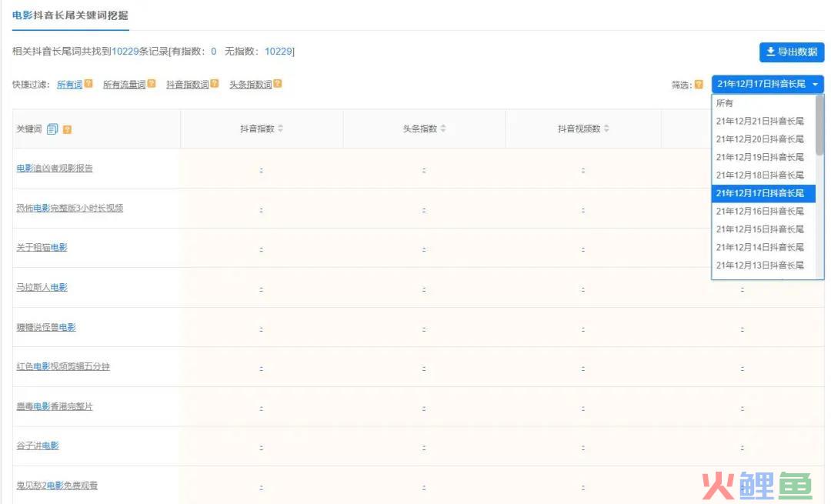The width and height of the screenshot is (831, 504).
Task: Click 关键词 column header text
Action: click(29, 129)
